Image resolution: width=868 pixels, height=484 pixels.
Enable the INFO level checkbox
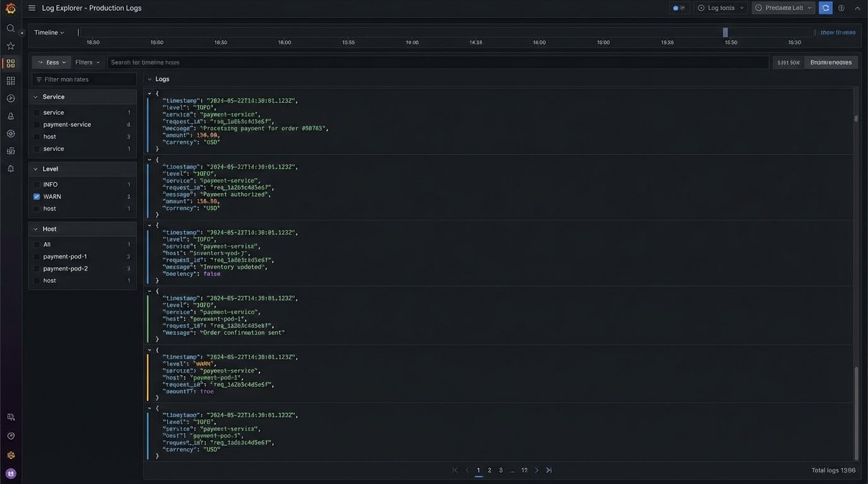[37, 184]
